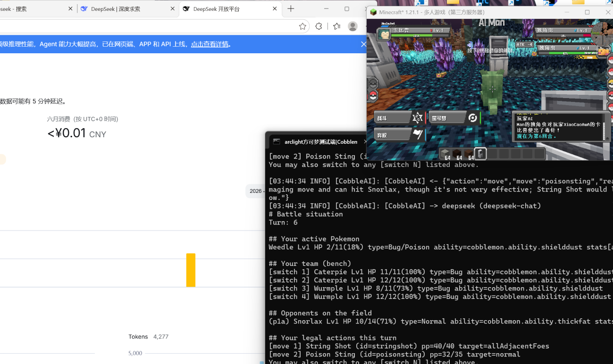Select the fourth hotbar slot machine item
The image size is (613, 364).
tap(480, 154)
